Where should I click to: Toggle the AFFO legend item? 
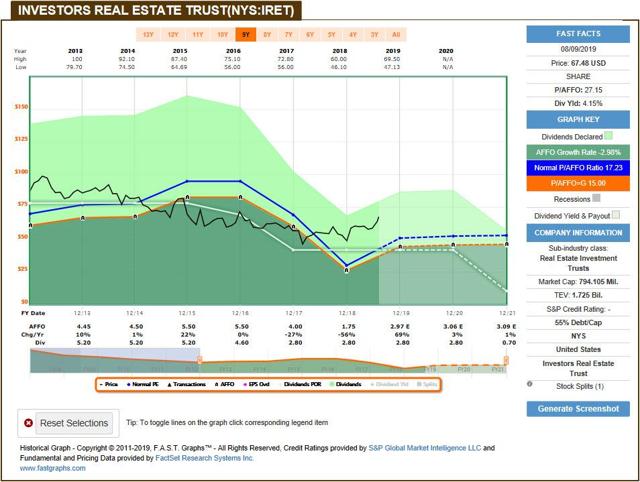pyautogui.click(x=225, y=384)
